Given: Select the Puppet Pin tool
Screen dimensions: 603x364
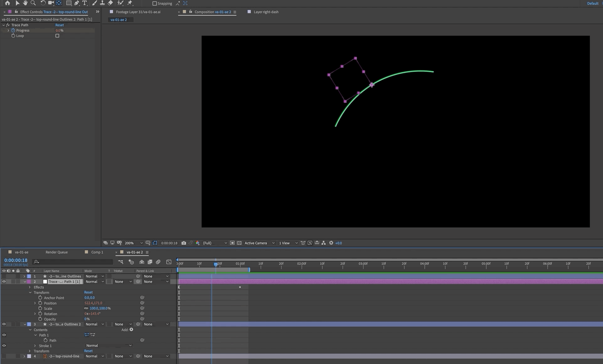Looking at the screenshot, I should pos(130,3).
